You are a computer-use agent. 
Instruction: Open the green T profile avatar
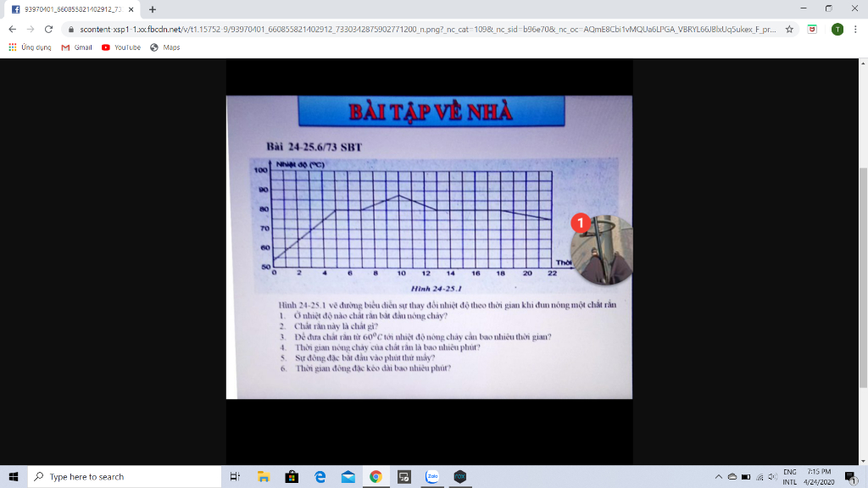click(x=837, y=30)
